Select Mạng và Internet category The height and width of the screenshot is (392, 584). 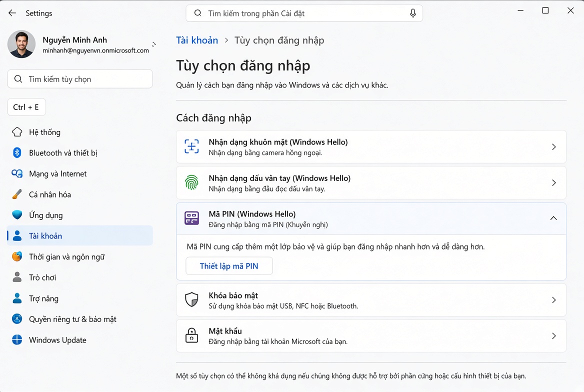(x=80, y=173)
